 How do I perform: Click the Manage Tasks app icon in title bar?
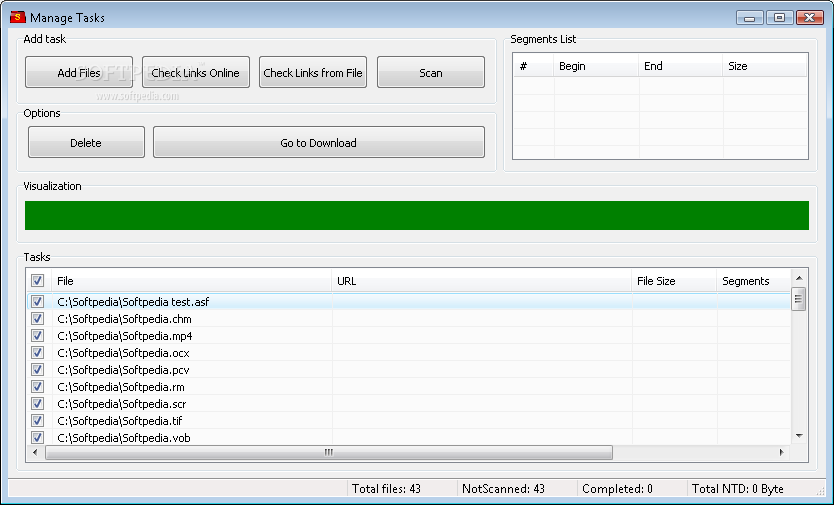[x=18, y=17]
